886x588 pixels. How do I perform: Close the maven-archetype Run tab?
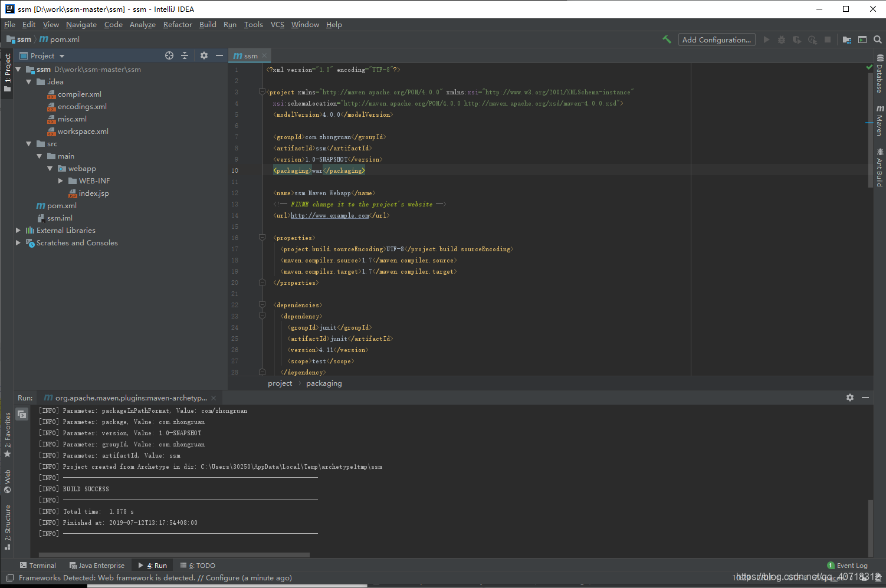(x=214, y=398)
